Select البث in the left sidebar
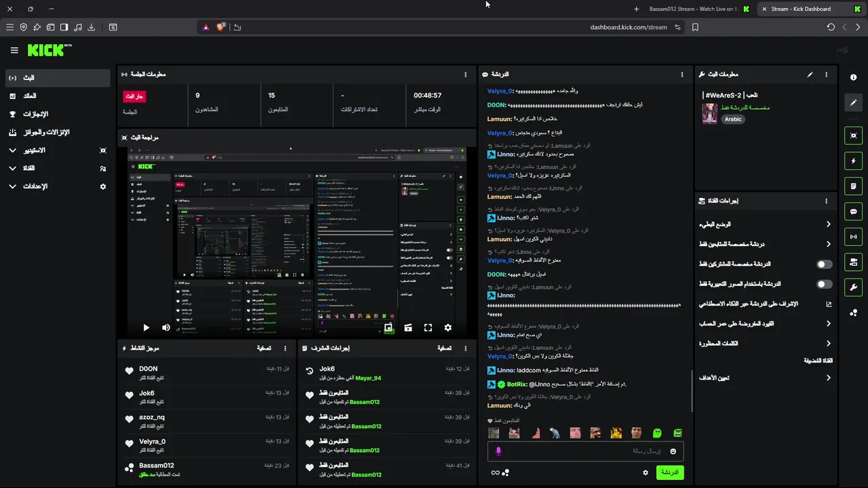The height and width of the screenshot is (488, 868). click(57, 78)
